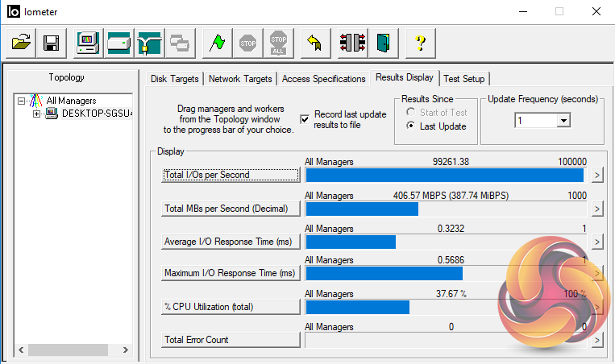Click the Start new network worker icon
The height and width of the screenshot is (364, 615).
(x=149, y=43)
